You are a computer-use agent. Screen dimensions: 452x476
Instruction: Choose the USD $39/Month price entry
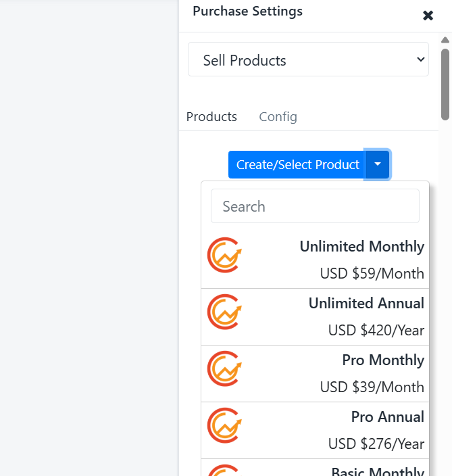(372, 387)
